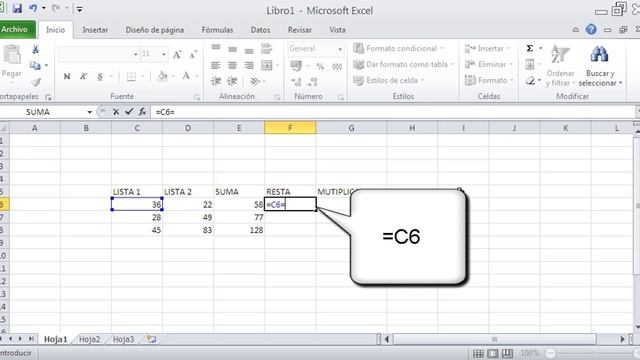Viewport: 640px width, 360px height.
Task: Adjust the zoom slider in status bar
Action: 551,353
